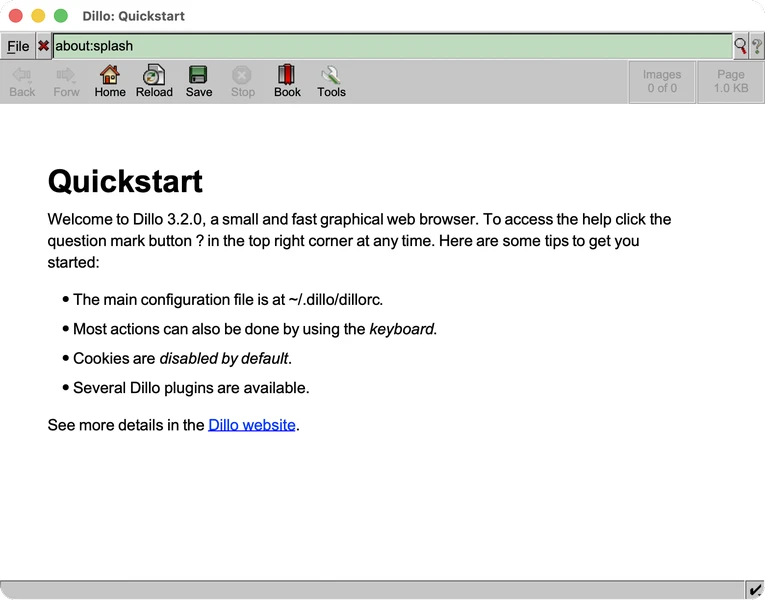Save the page with the floppy icon

click(x=199, y=82)
